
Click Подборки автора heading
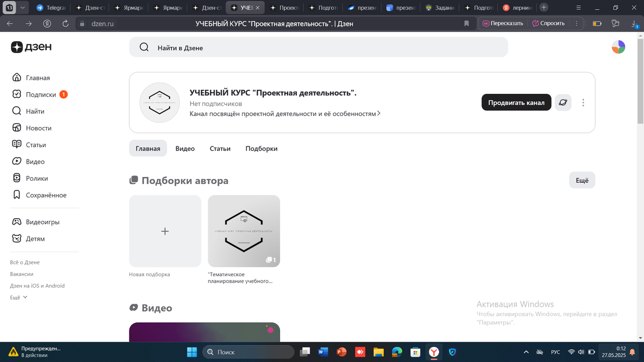pos(185,181)
